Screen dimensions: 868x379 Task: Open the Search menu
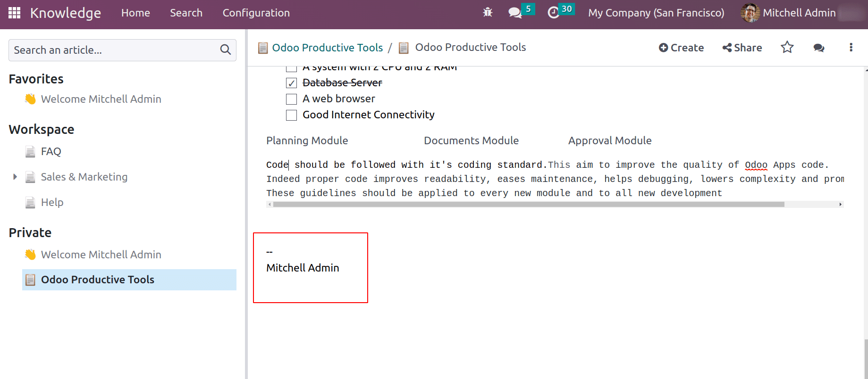pyautogui.click(x=186, y=13)
